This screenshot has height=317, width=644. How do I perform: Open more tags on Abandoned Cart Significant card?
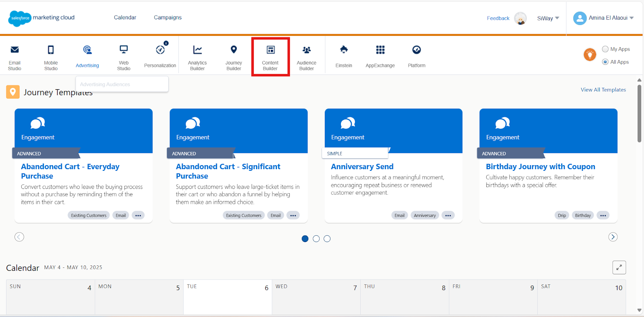pyautogui.click(x=293, y=215)
